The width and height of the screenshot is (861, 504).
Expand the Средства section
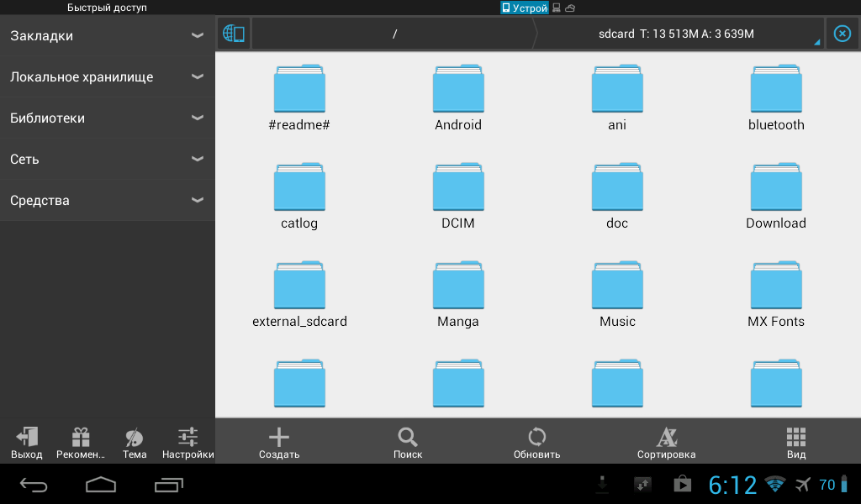coord(108,200)
